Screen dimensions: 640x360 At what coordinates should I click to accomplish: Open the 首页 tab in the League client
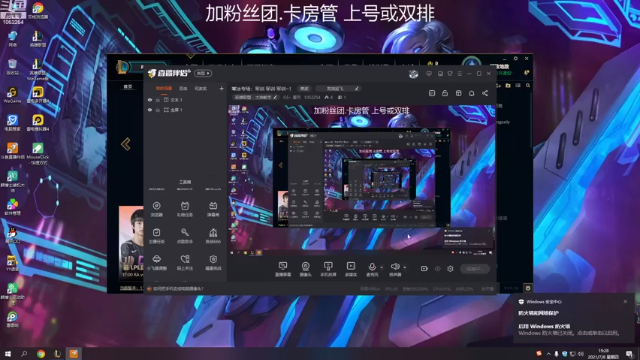(x=128, y=87)
